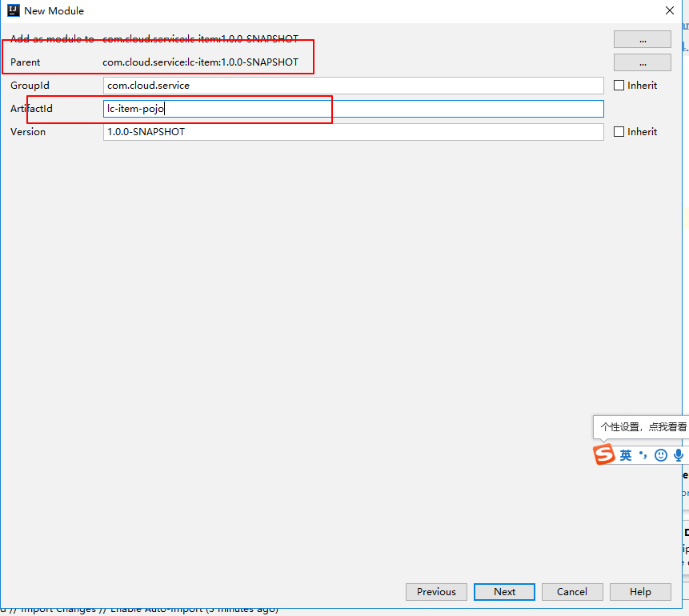Enable Inherit checkbox next to GroupId
The image size is (689, 616).
(x=619, y=85)
